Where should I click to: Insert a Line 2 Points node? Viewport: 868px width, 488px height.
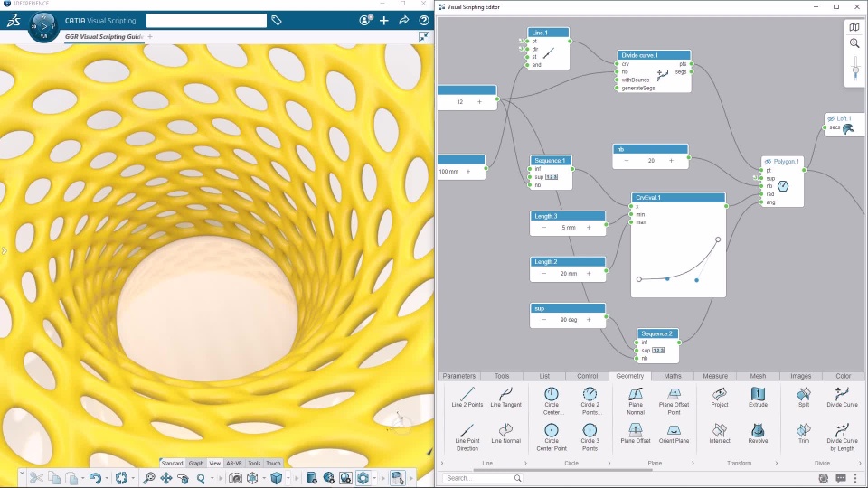point(467,398)
